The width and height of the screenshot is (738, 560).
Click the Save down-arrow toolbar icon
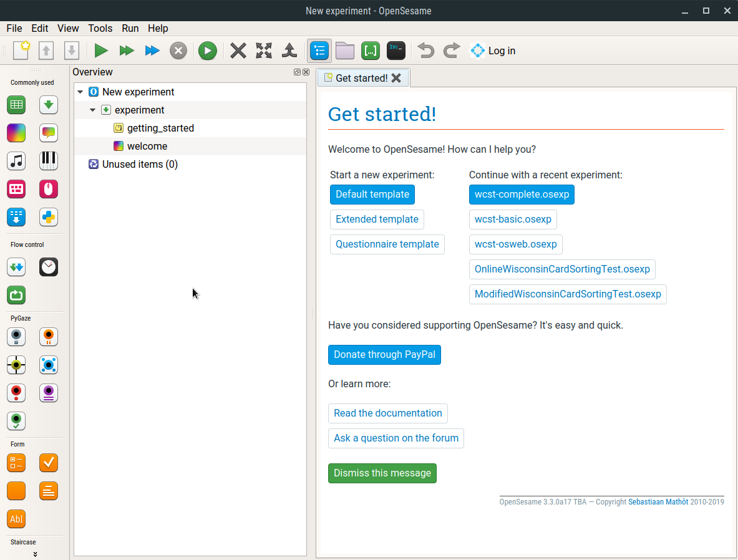point(72,51)
